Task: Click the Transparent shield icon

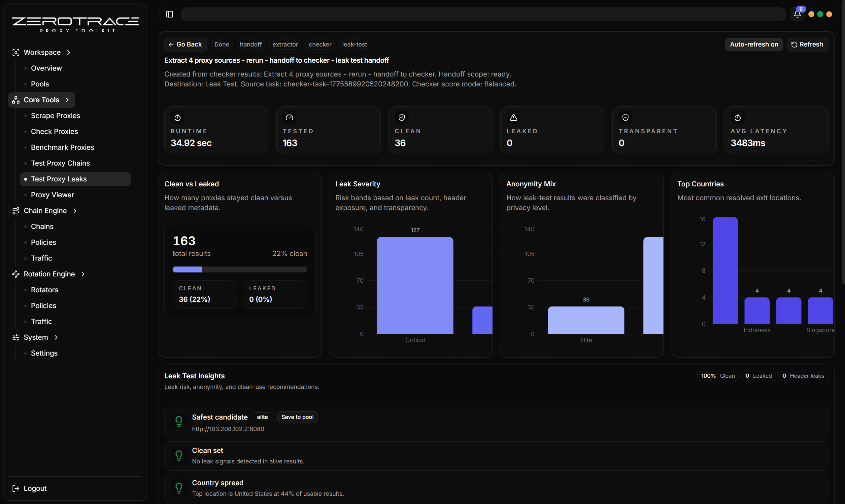Action: pyautogui.click(x=625, y=117)
